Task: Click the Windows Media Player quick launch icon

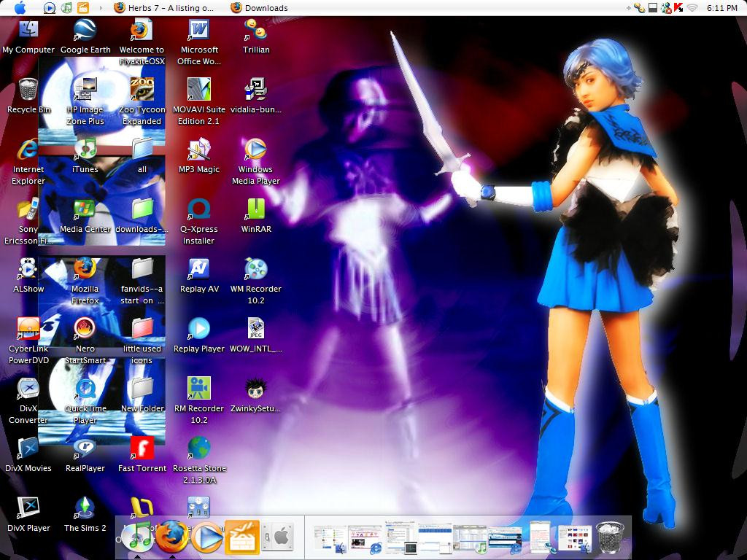Action: [49, 7]
